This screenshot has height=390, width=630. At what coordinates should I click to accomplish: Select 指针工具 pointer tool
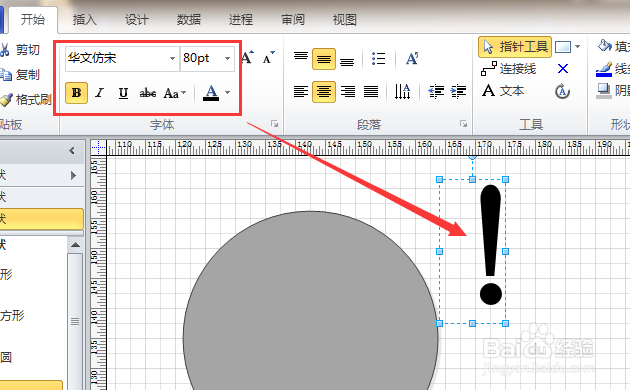point(515,47)
